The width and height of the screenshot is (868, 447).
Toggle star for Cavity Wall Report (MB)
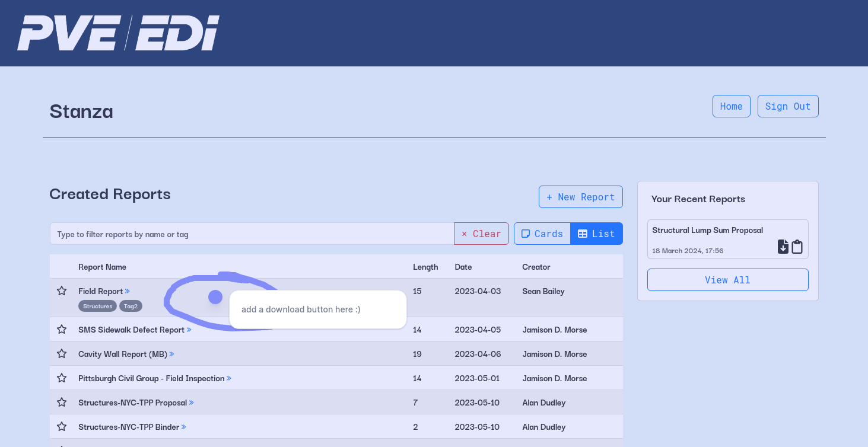tap(62, 354)
